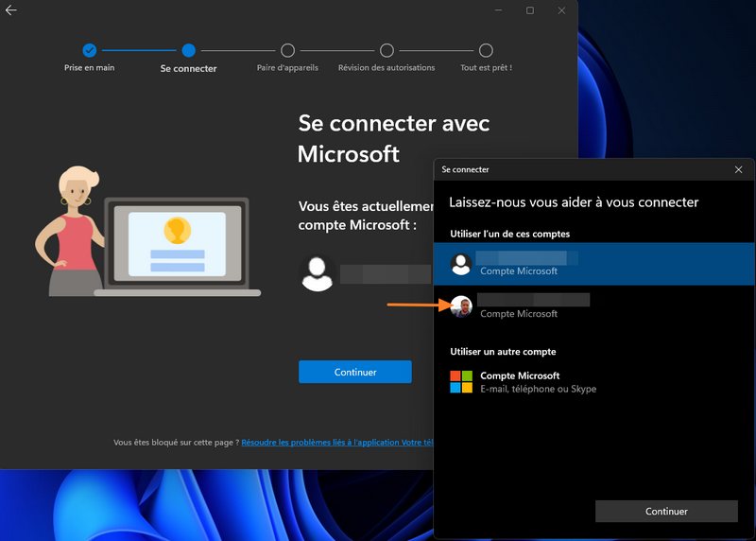
Task: Click the 'Se connecter' step circle
Action: 188,50
